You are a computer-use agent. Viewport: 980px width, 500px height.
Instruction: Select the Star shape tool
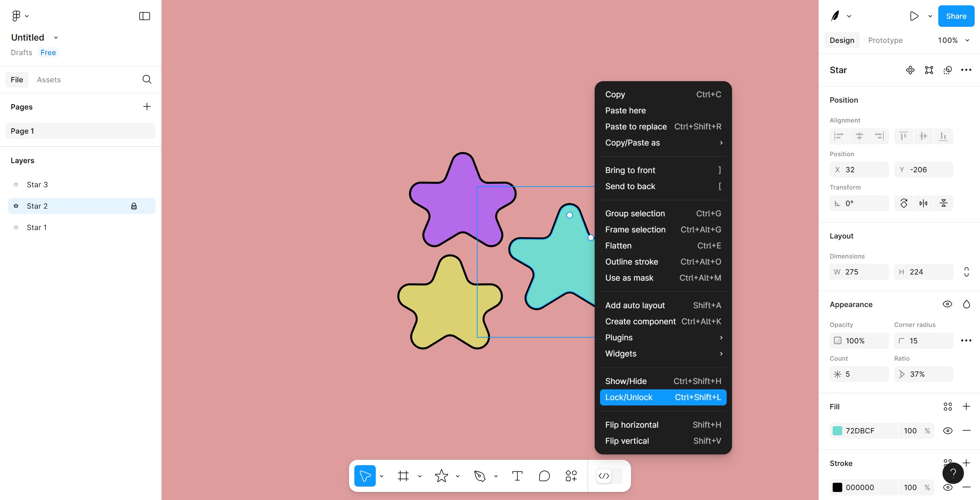(442, 476)
